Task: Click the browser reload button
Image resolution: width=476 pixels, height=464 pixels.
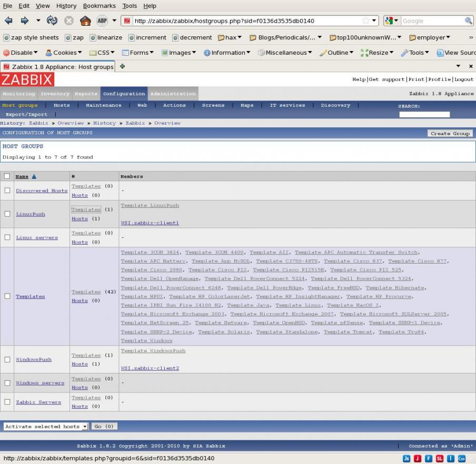Action: 52,21
